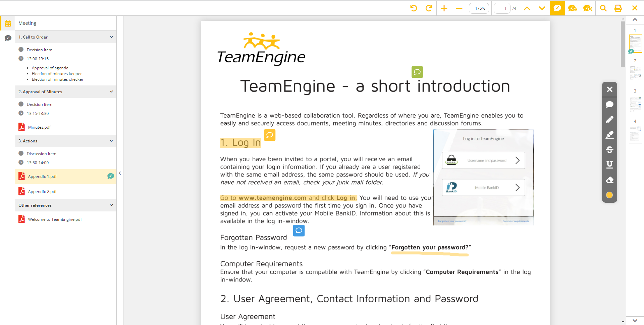Open the yellow annotation color picker
This screenshot has width=644, height=325.
[609, 195]
